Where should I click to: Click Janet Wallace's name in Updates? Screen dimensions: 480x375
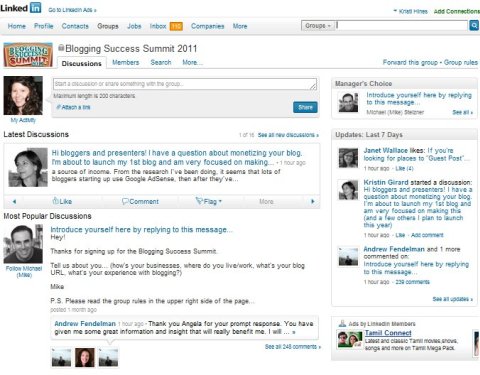coord(385,150)
